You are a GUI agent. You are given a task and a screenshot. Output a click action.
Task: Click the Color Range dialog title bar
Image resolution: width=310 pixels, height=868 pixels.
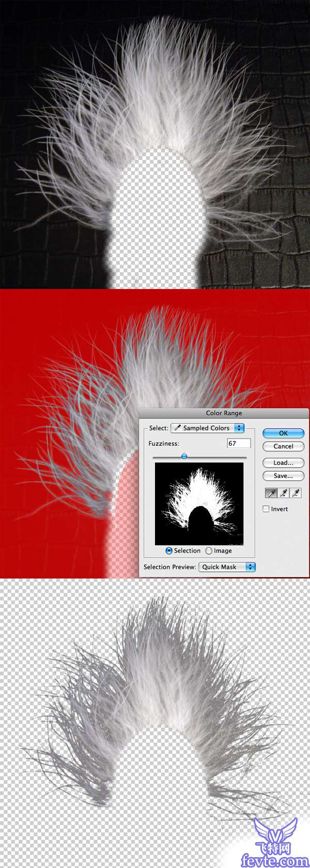pyautogui.click(x=224, y=413)
